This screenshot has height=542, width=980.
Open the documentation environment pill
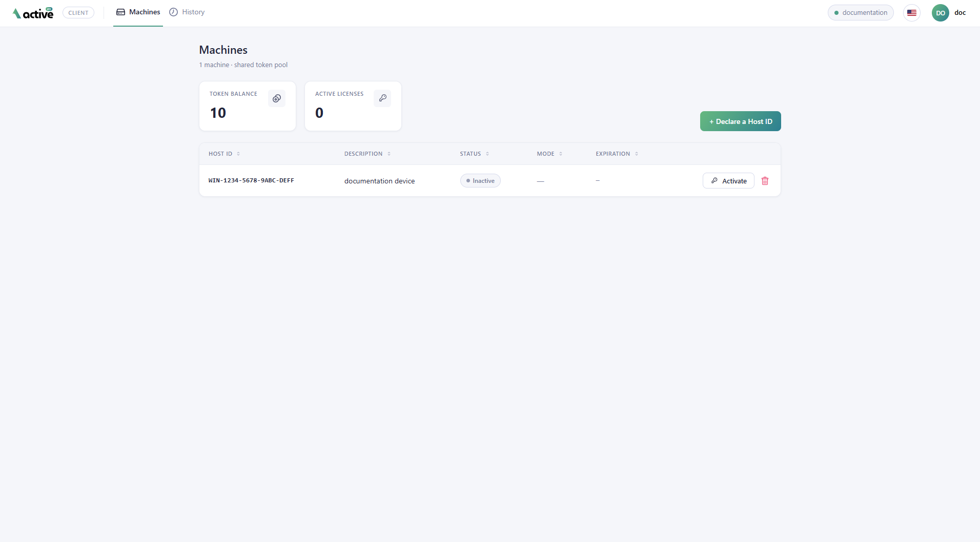pos(861,13)
